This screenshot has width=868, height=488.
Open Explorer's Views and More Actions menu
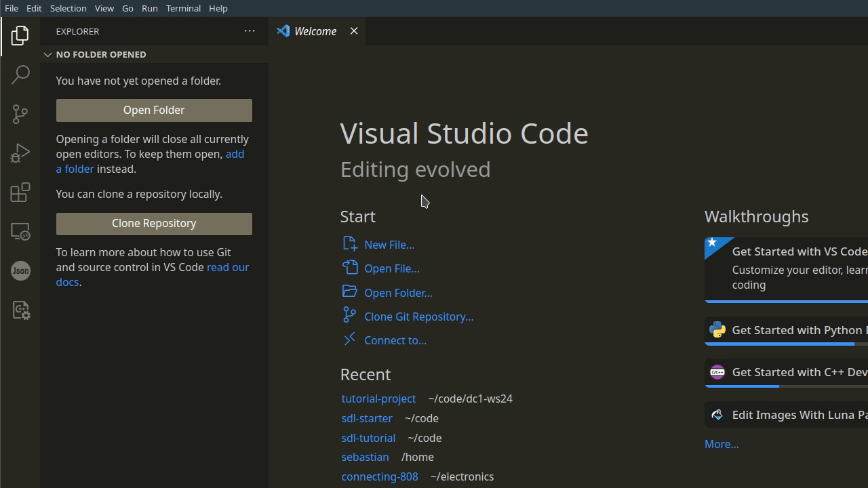pyautogui.click(x=250, y=31)
